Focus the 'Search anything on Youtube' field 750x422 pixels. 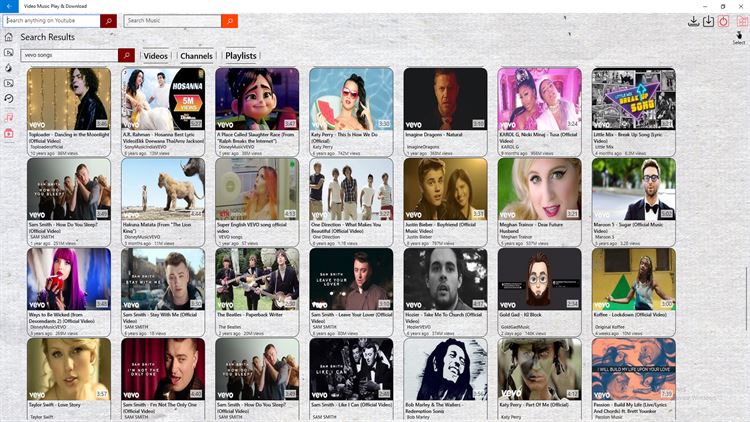[x=52, y=21]
